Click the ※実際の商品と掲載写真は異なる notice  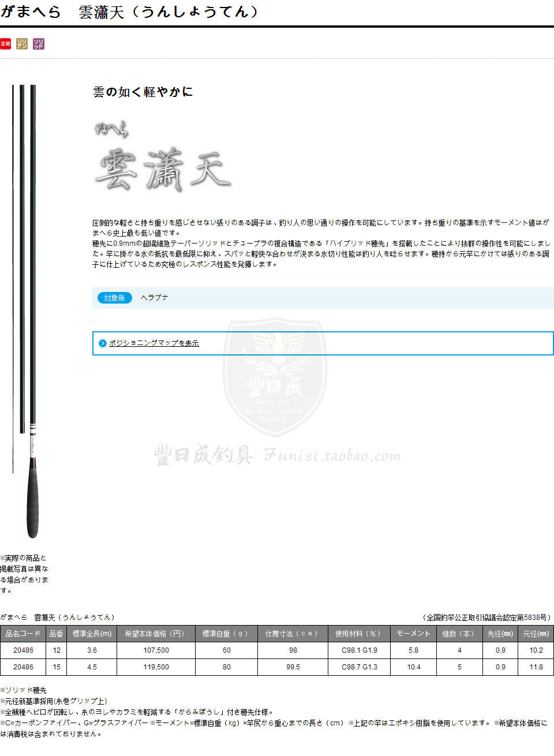(24, 574)
